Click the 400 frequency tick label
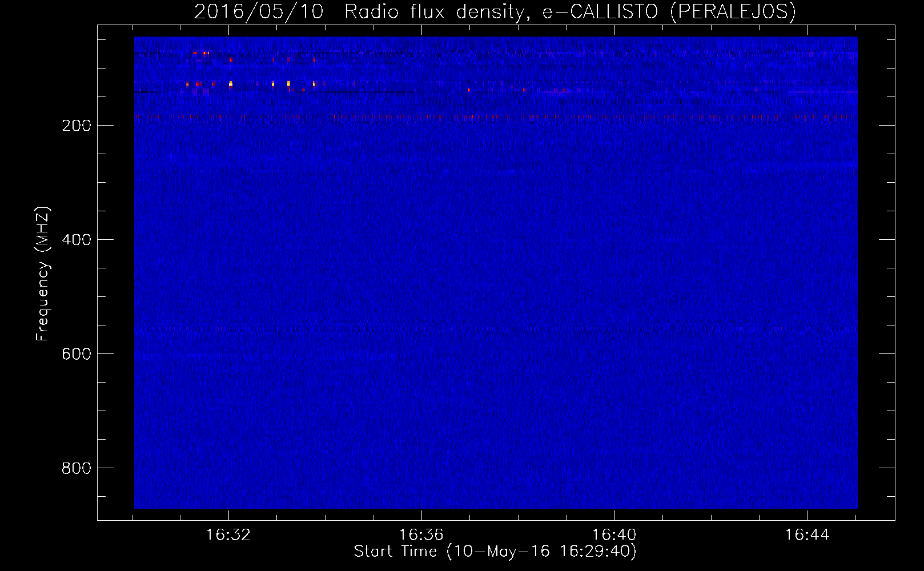 [x=77, y=240]
